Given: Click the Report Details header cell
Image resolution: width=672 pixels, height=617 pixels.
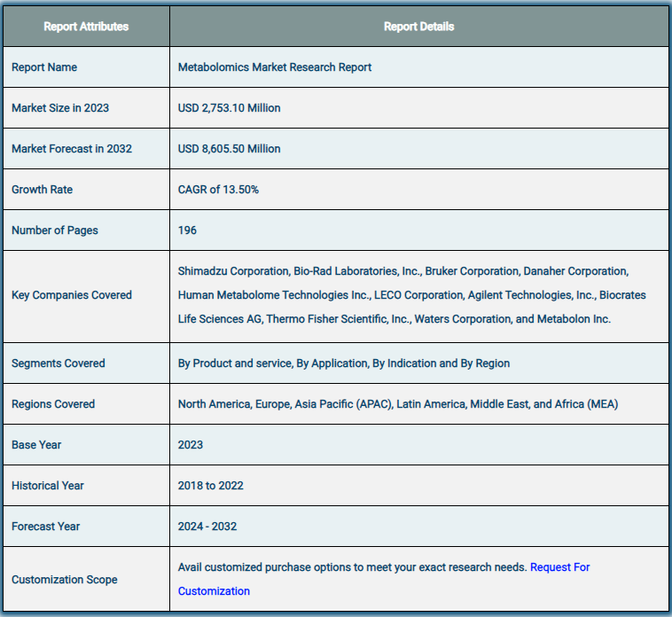Looking at the screenshot, I should [x=418, y=27].
